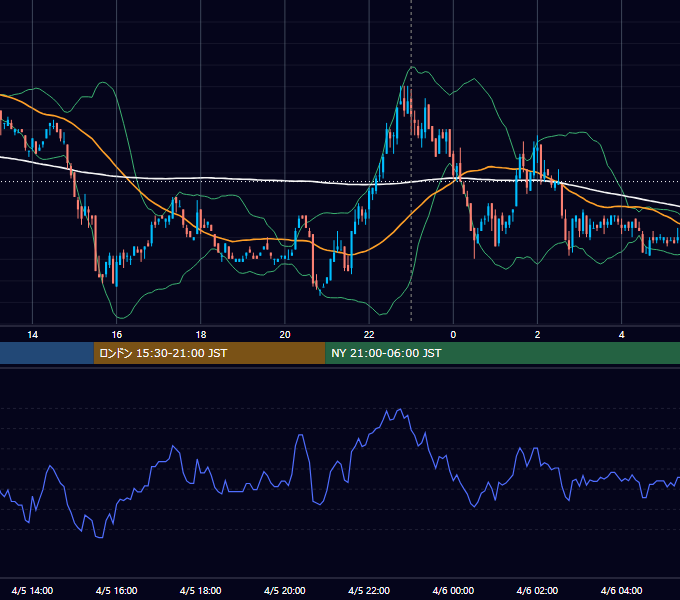Click the oscillator's lowest trough near 15:40
Viewport: 680px width, 600px height.
100,537
